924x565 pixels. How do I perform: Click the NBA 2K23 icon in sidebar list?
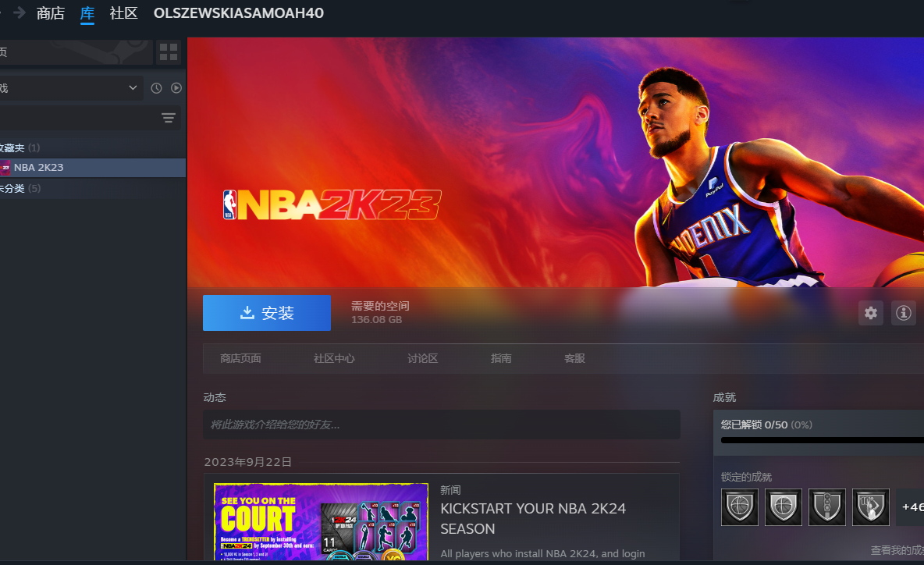pos(5,167)
